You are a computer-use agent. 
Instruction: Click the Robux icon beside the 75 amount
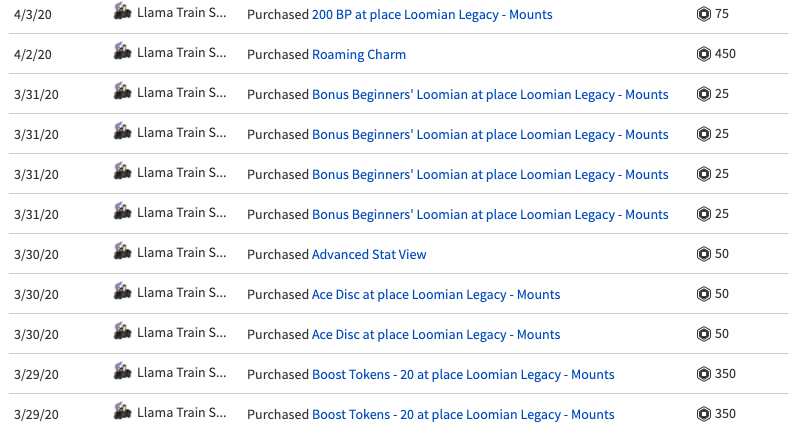(704, 14)
